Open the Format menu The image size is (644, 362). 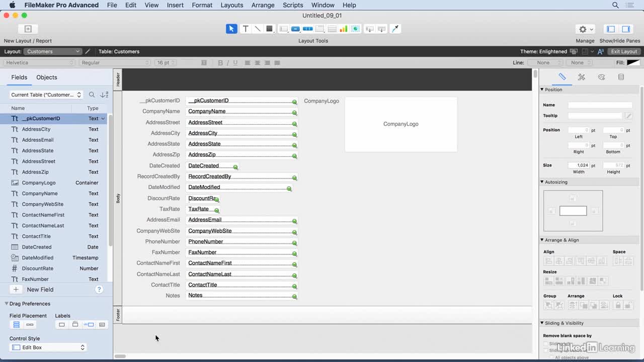coord(202,5)
